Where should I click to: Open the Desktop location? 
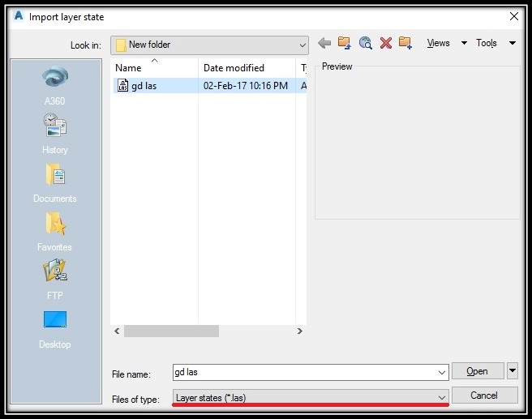(x=55, y=330)
